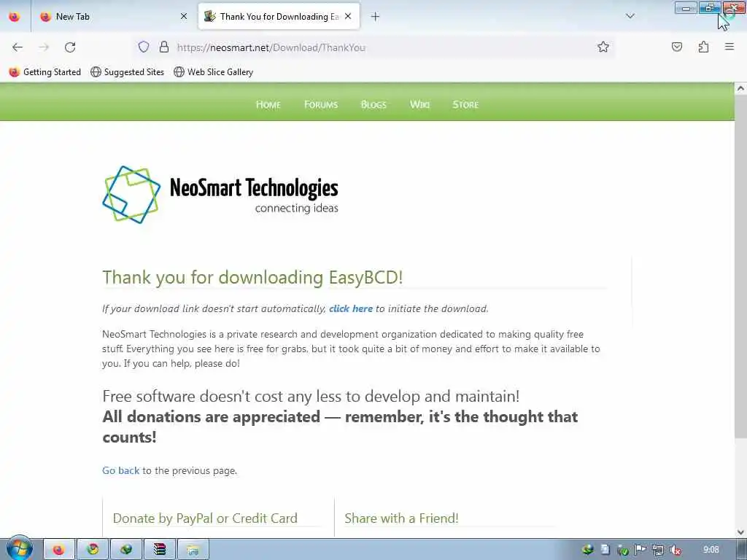Open the Getting Started bookmark
The image size is (747, 560).
(x=44, y=72)
